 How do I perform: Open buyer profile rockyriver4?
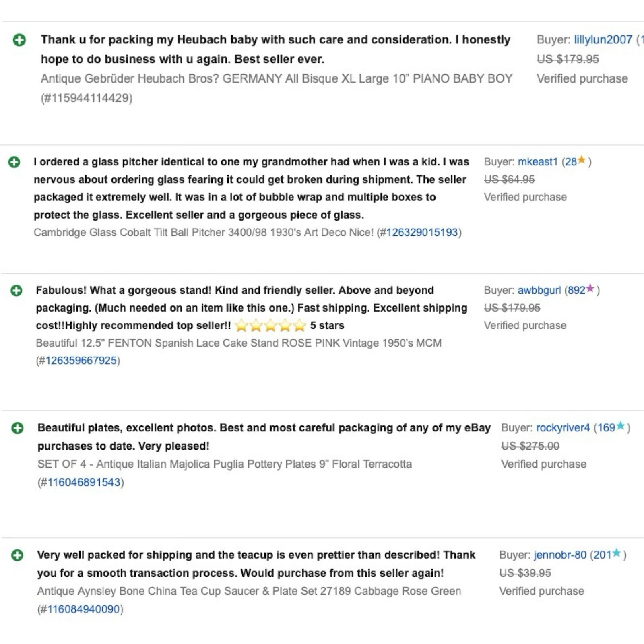pos(563,428)
